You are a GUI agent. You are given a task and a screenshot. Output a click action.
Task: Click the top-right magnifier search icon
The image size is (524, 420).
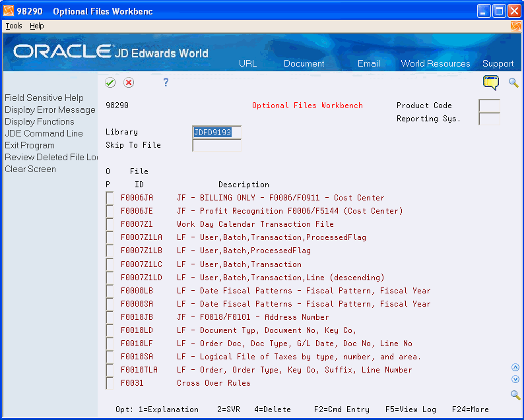(x=513, y=82)
